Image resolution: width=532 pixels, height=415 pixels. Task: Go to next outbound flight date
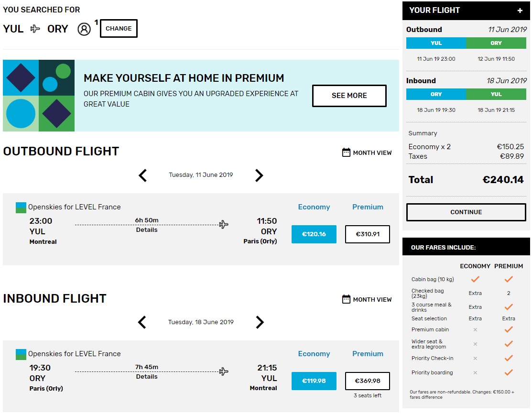coord(259,175)
